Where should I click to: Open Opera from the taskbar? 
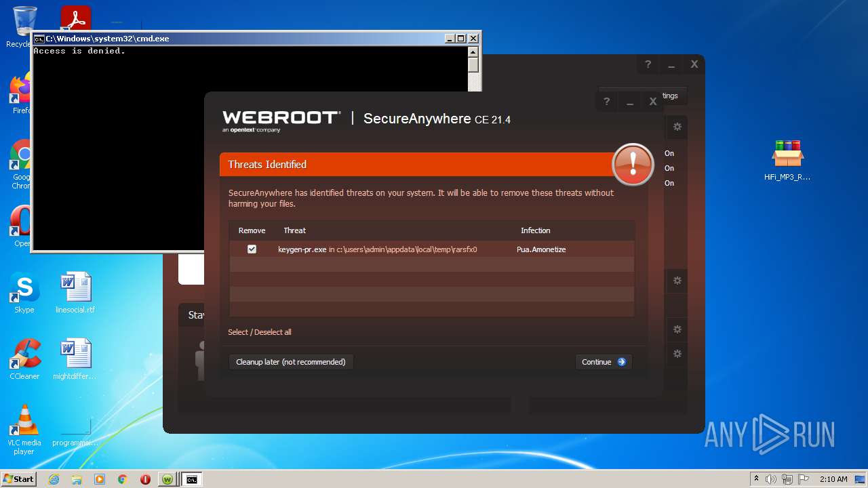[x=145, y=479]
